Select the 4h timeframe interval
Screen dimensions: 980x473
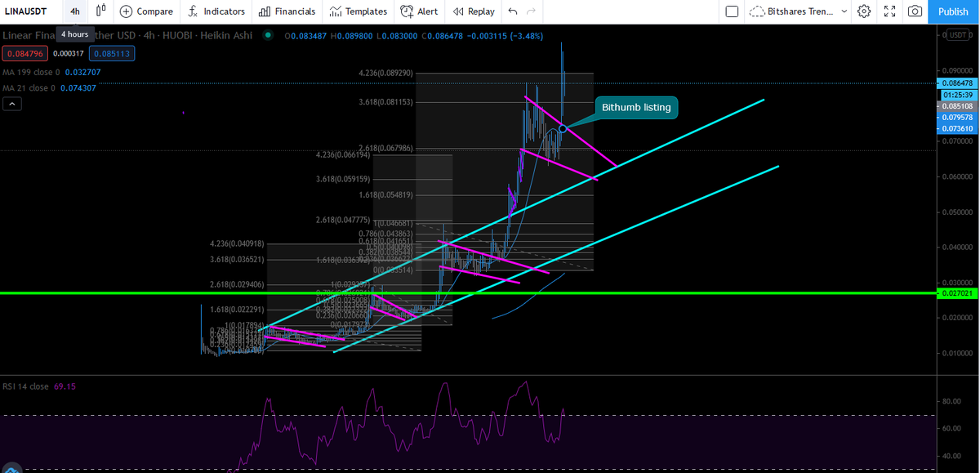point(74,11)
